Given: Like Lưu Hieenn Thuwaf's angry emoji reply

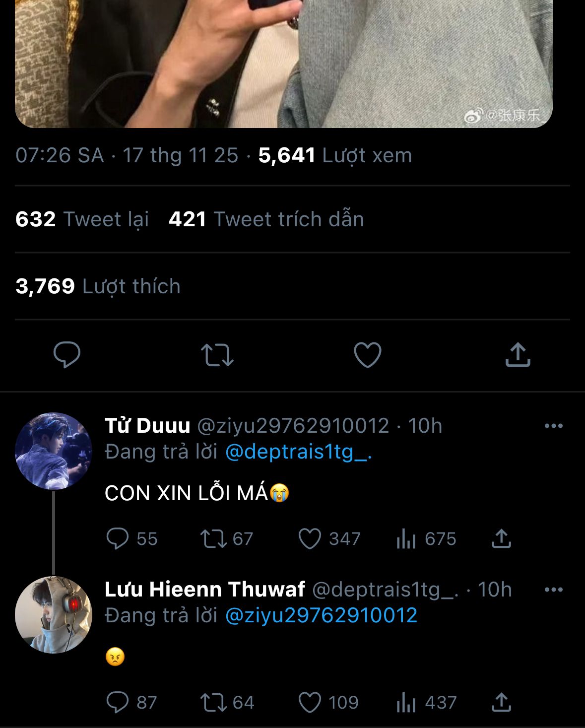Looking at the screenshot, I should pyautogui.click(x=310, y=703).
